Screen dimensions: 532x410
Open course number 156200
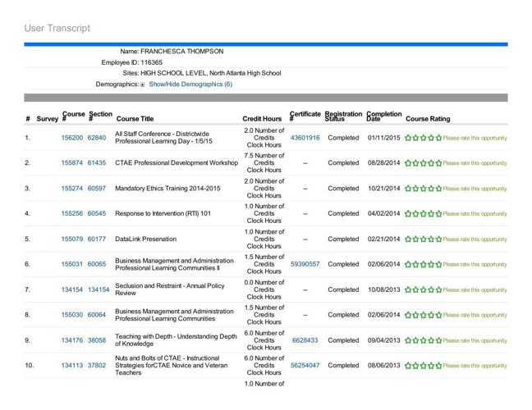72,138
